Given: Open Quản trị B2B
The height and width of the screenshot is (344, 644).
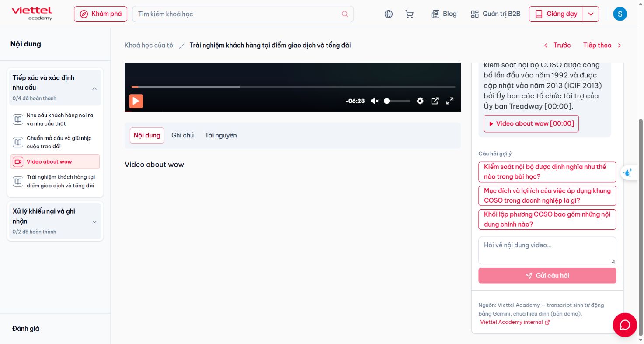Looking at the screenshot, I should coord(495,14).
